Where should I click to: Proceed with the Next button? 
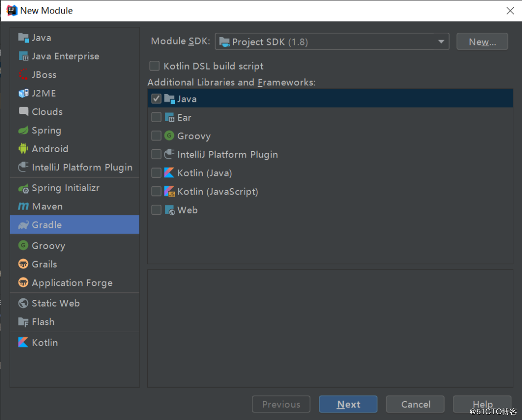348,404
